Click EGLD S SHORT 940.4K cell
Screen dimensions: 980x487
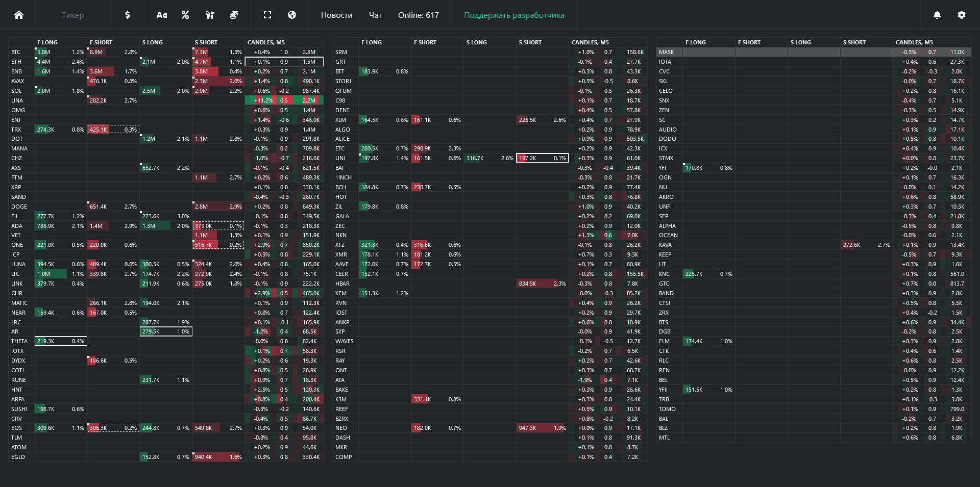pos(218,457)
